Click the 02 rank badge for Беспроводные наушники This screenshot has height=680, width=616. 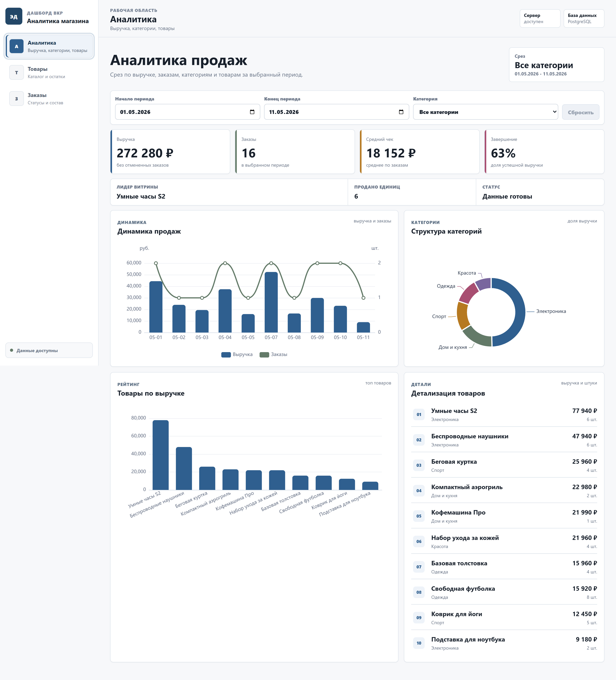pyautogui.click(x=419, y=440)
